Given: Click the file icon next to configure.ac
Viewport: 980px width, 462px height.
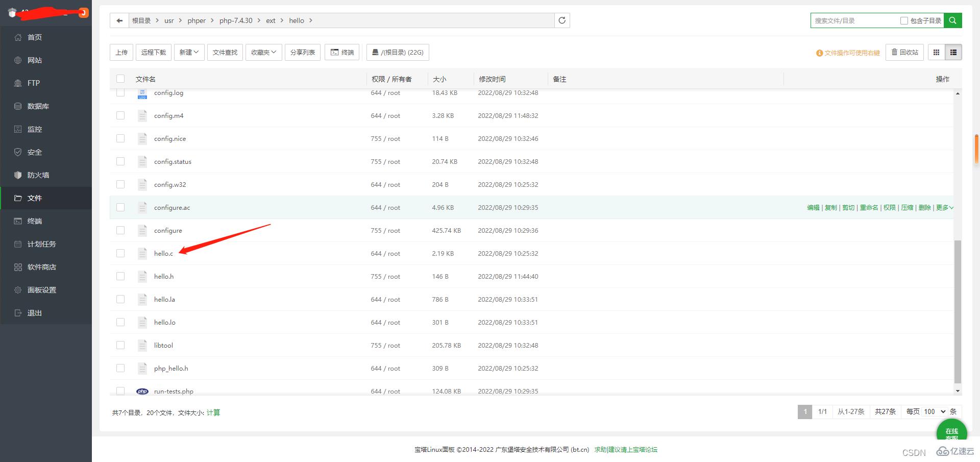Looking at the screenshot, I should [142, 207].
